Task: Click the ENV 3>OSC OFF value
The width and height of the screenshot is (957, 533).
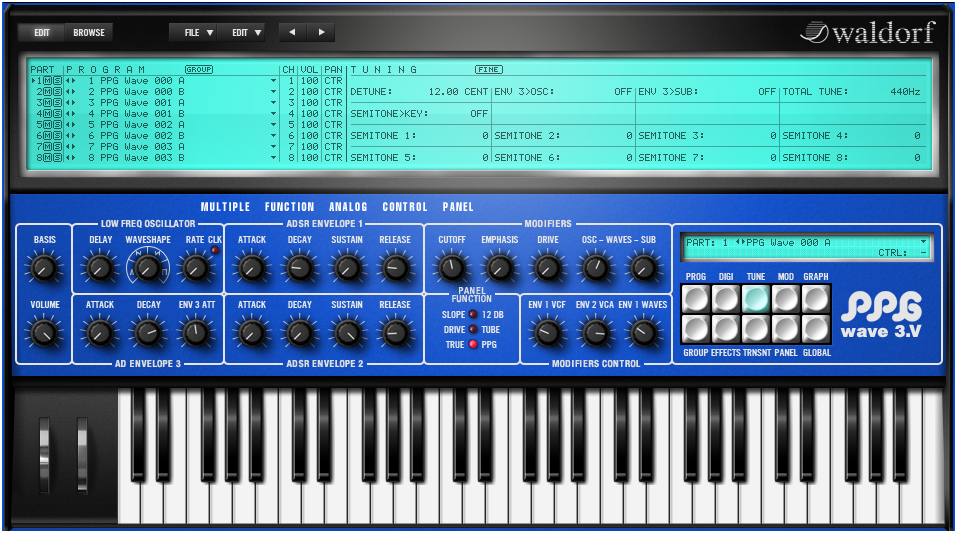Action: [623, 92]
